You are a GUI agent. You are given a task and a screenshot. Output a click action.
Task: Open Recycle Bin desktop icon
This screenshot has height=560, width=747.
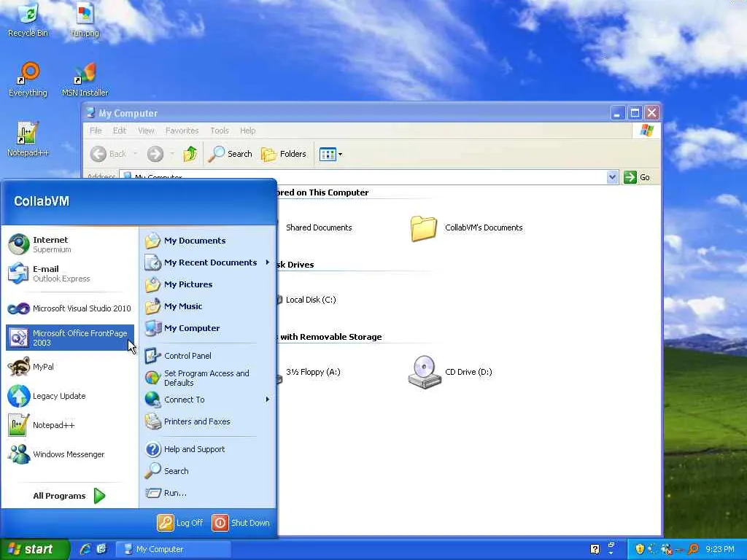28,20
